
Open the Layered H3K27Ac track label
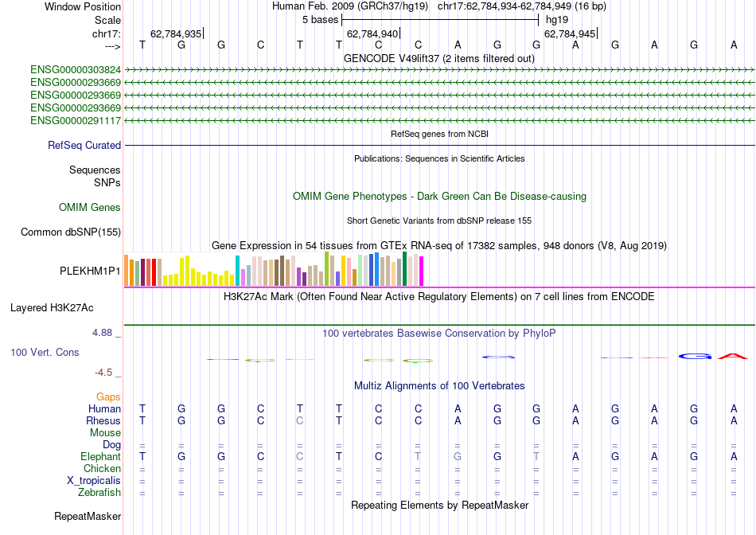[52, 308]
